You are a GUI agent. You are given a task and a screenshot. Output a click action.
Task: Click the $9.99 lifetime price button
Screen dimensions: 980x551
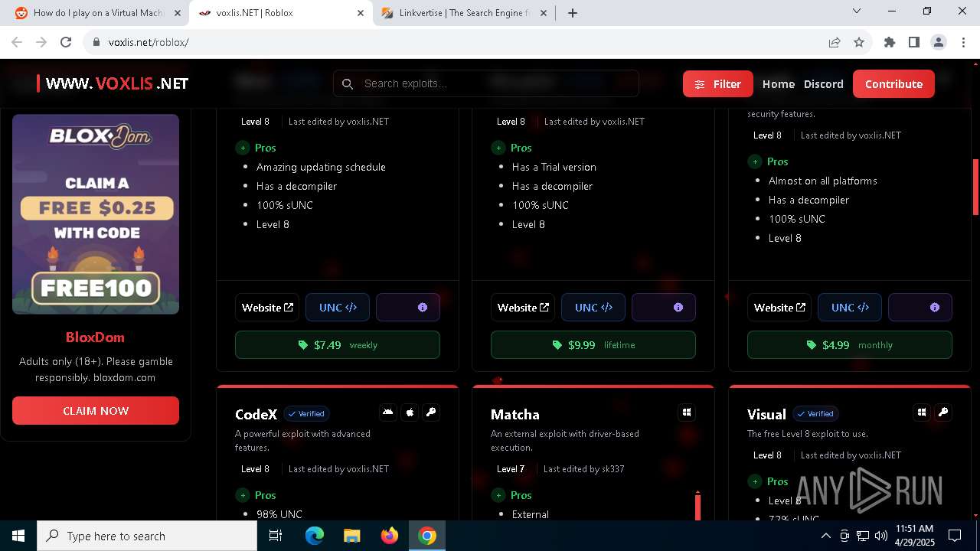pos(593,345)
